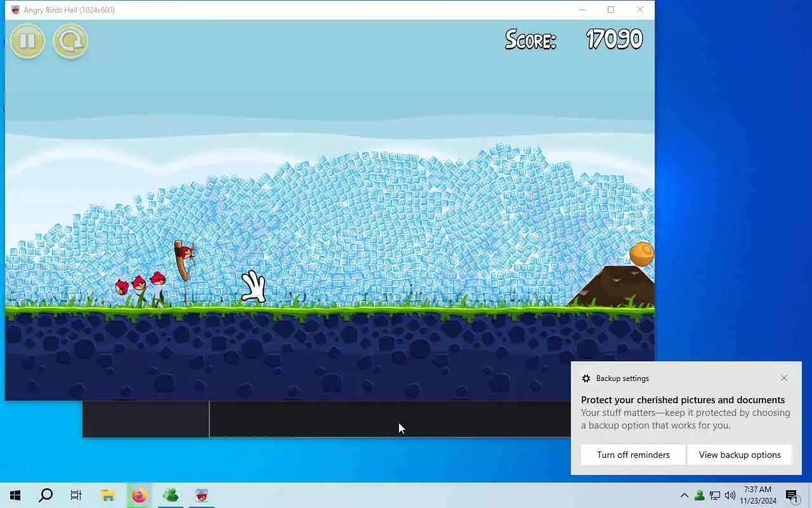
Task: Open the clock showing 7:37 AM
Action: (x=757, y=495)
